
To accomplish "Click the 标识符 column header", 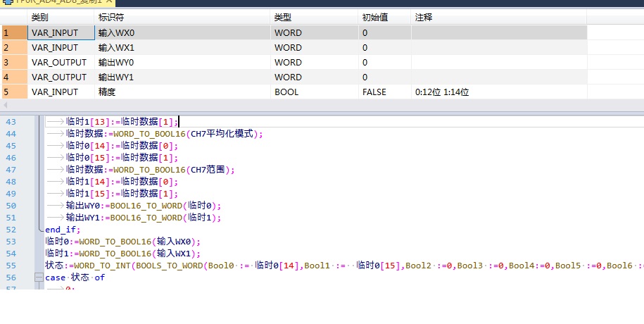I will point(182,17).
